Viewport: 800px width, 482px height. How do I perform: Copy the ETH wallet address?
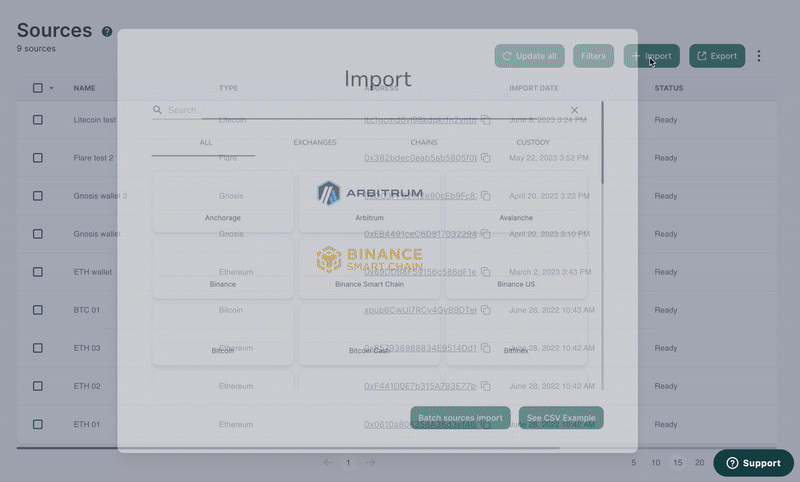(x=486, y=272)
